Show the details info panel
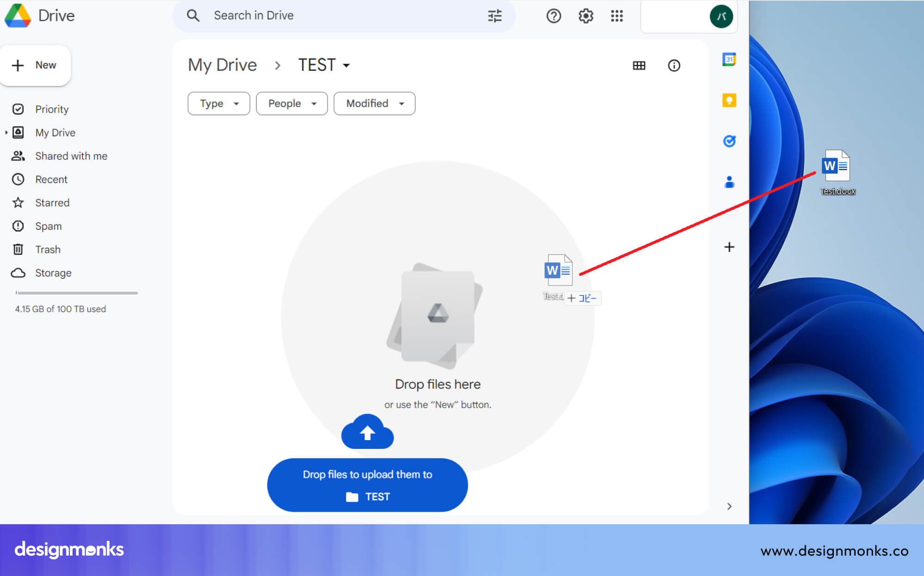The height and width of the screenshot is (576, 924). pos(674,65)
